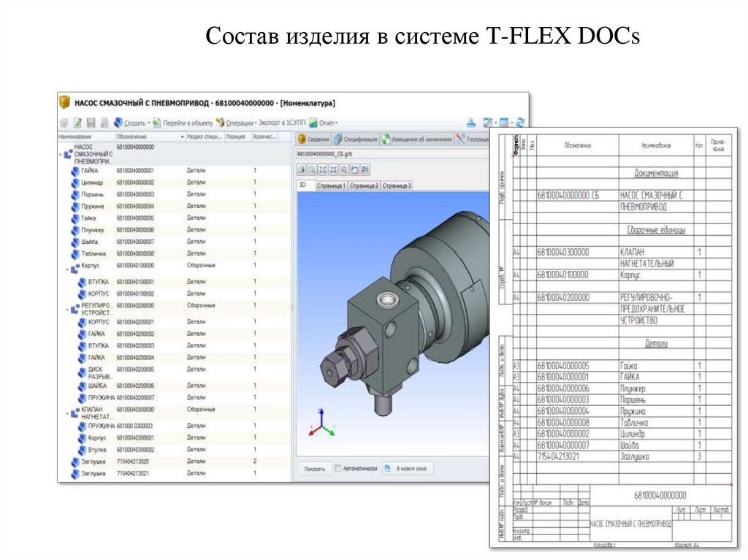Click the Документация heading in the specification sheet
The image size is (748, 560).
pyautogui.click(x=656, y=173)
